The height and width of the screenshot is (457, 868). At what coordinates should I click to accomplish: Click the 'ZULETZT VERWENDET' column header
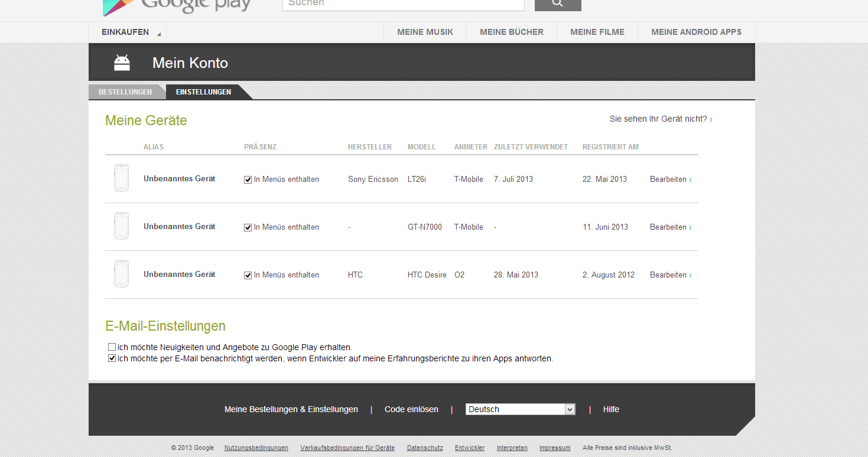(x=531, y=147)
